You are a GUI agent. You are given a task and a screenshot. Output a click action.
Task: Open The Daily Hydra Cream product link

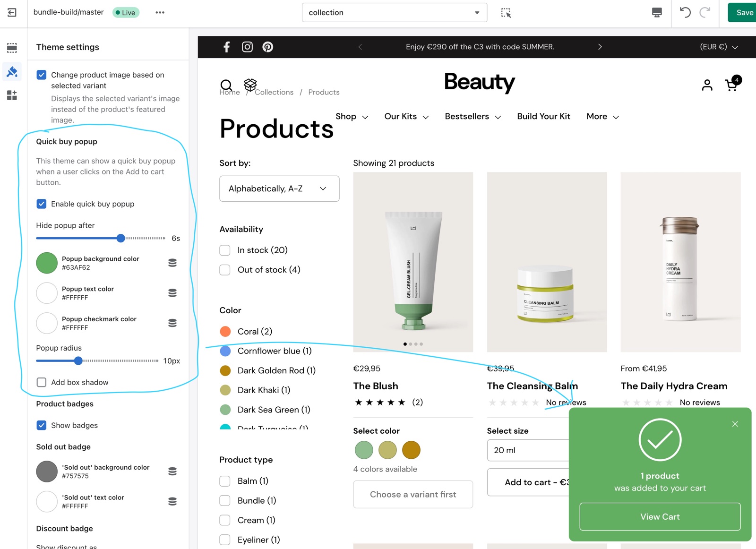tap(674, 386)
